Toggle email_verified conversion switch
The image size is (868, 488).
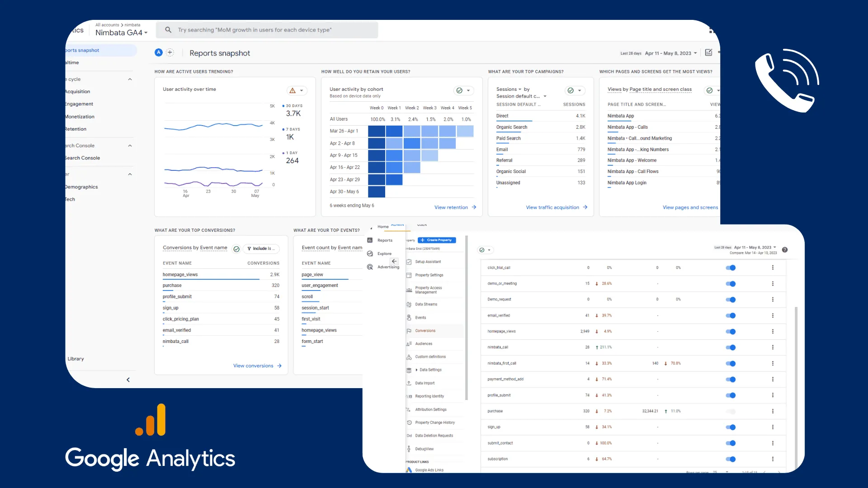click(731, 315)
